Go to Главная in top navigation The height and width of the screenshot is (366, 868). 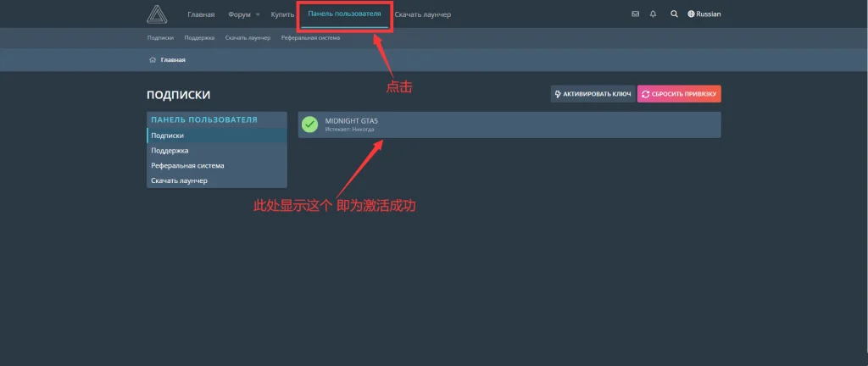(x=201, y=14)
